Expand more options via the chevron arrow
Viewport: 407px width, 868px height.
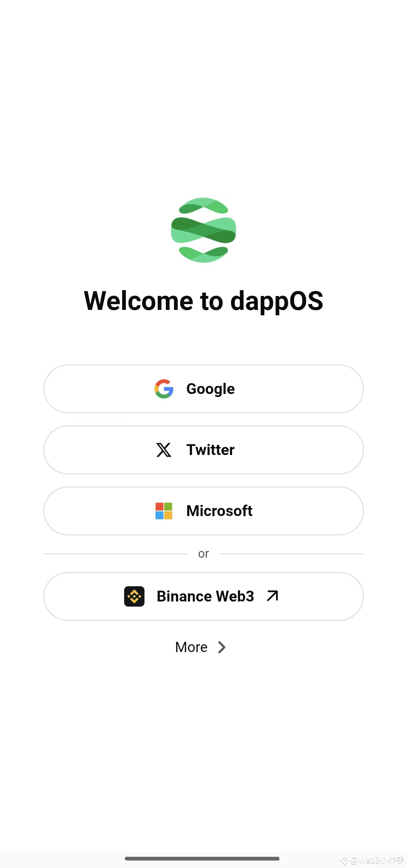[222, 647]
